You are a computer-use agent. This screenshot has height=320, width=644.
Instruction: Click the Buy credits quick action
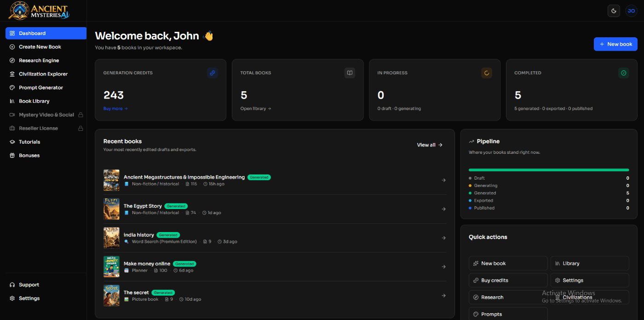(x=508, y=280)
